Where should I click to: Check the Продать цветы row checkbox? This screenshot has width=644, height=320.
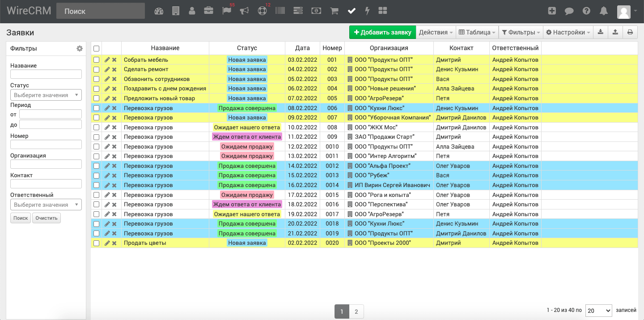[x=96, y=243]
